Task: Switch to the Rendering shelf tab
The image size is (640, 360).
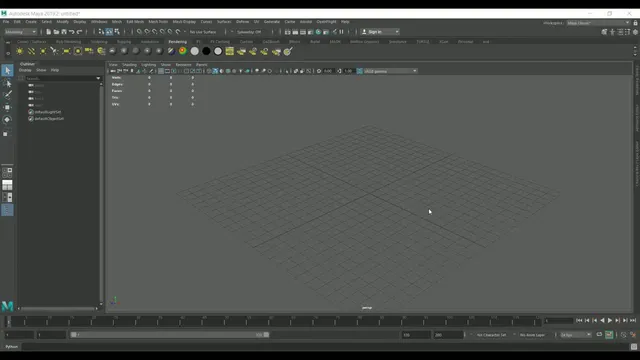Action: pos(178,42)
